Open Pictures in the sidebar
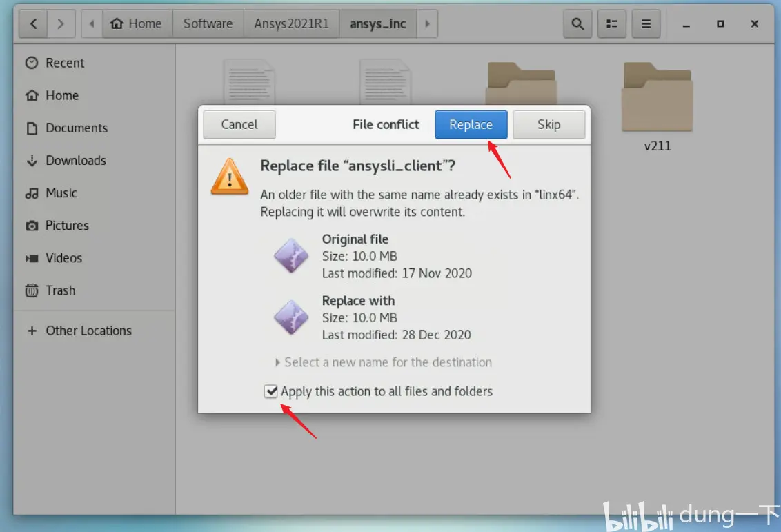 coord(94,225)
